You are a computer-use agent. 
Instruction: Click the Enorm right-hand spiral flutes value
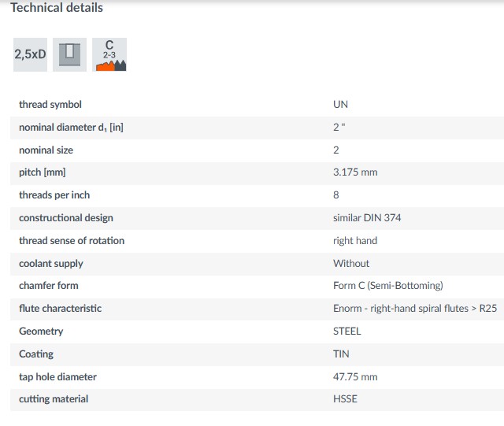(x=415, y=309)
